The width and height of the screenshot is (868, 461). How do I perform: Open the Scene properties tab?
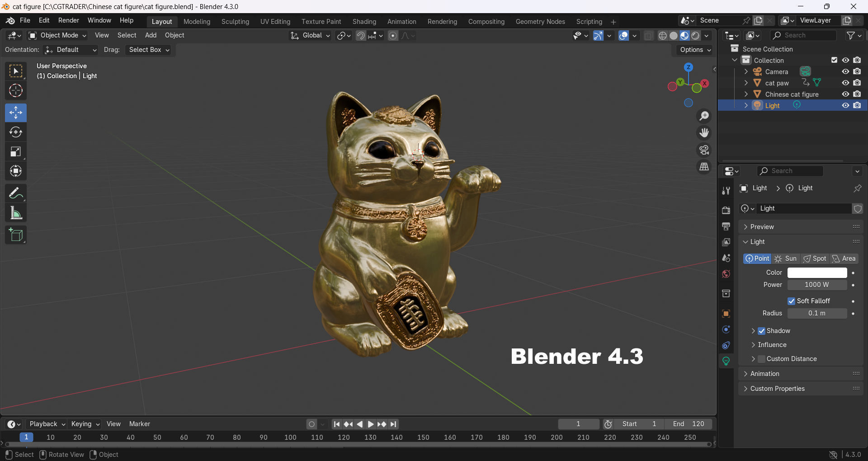[726, 258]
